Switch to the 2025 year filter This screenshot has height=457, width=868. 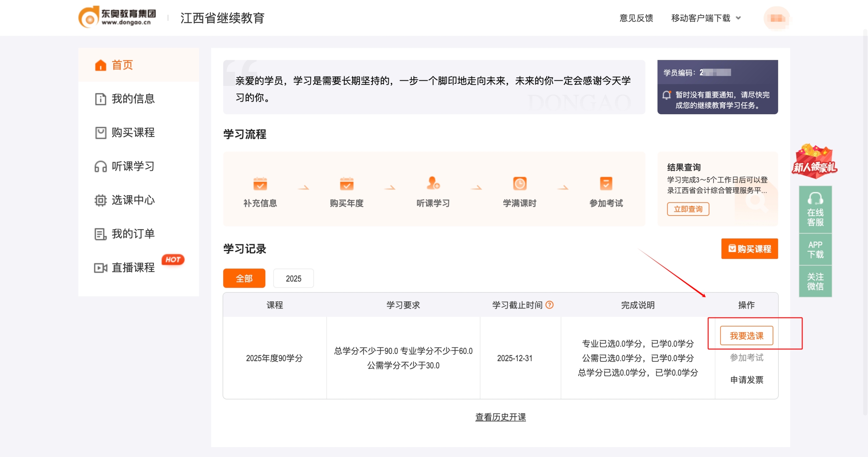click(293, 278)
